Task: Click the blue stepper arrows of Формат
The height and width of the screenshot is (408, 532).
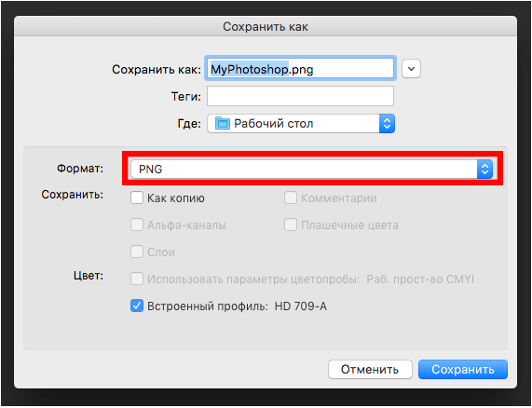Action: tap(484, 169)
